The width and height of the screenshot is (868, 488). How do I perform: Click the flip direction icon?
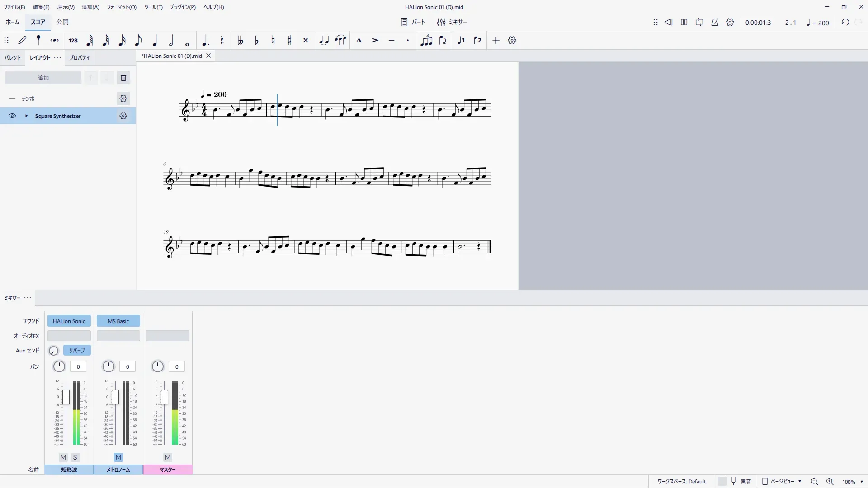click(443, 41)
